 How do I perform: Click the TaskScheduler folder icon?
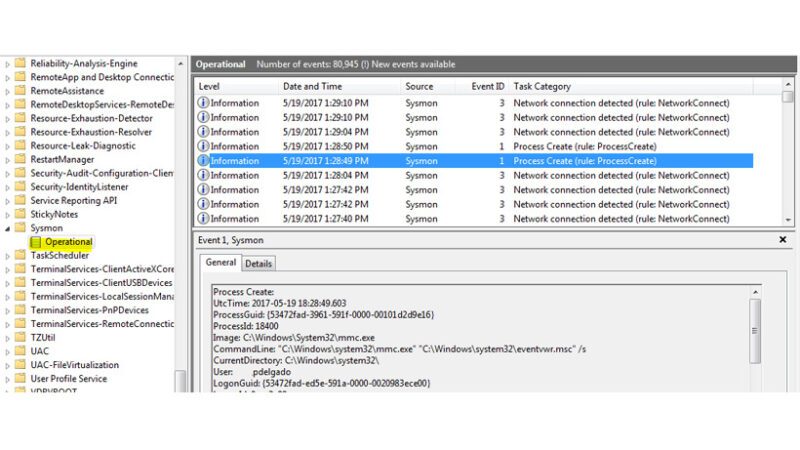20,255
